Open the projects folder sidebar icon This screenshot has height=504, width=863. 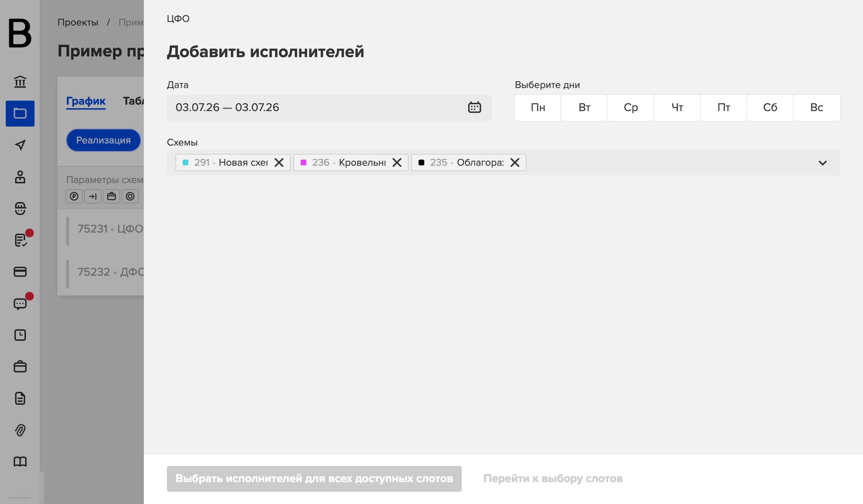tap(20, 114)
